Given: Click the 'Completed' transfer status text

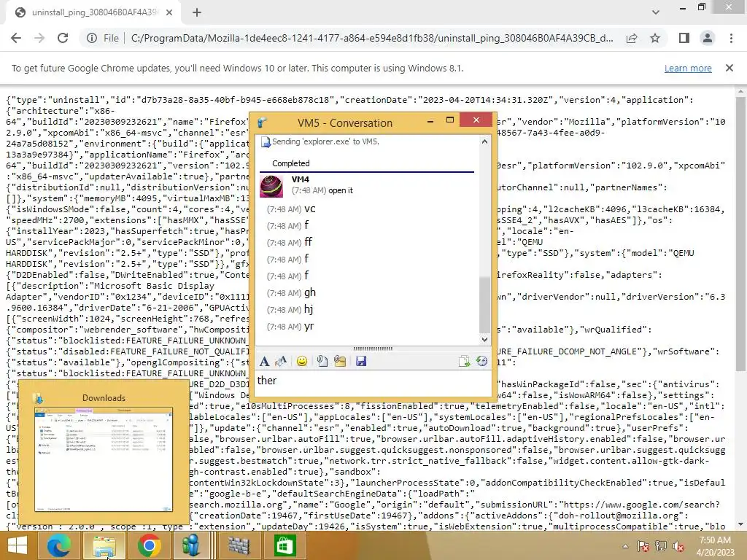Looking at the screenshot, I should (290, 163).
